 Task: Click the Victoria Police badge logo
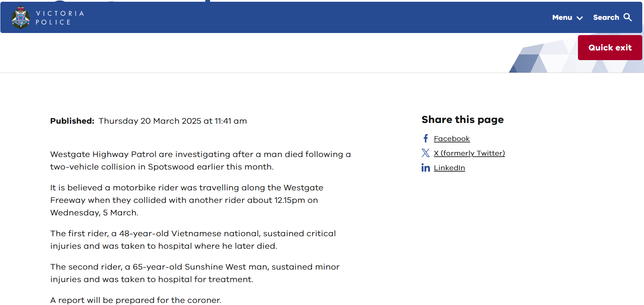click(21, 17)
